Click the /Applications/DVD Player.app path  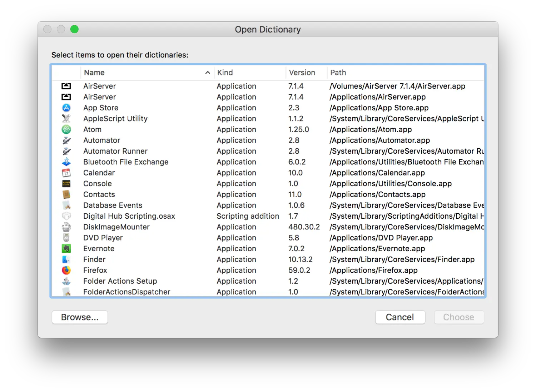[x=381, y=238]
